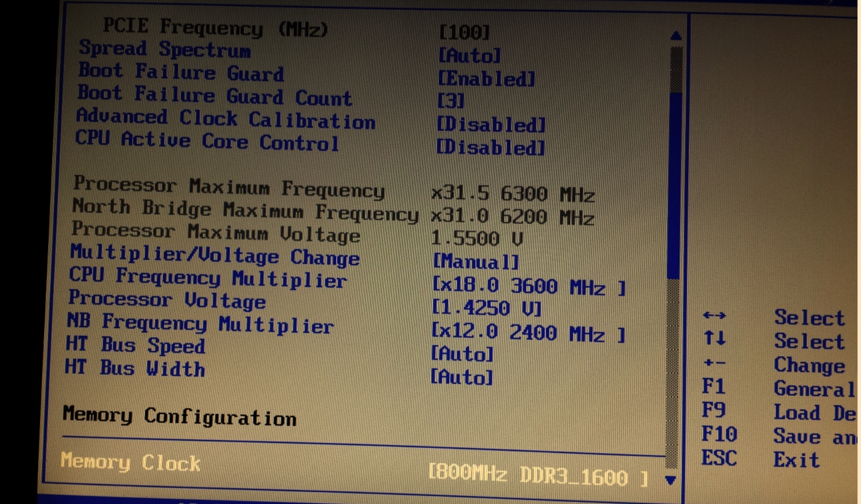The width and height of the screenshot is (861, 504).
Task: Select Multiplier/Voltage Change option
Action: [214, 255]
